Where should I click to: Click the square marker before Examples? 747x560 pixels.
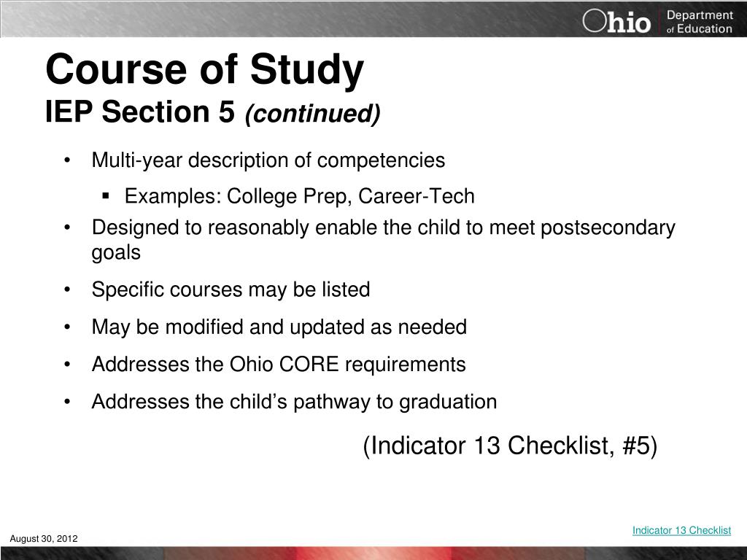tap(106, 195)
